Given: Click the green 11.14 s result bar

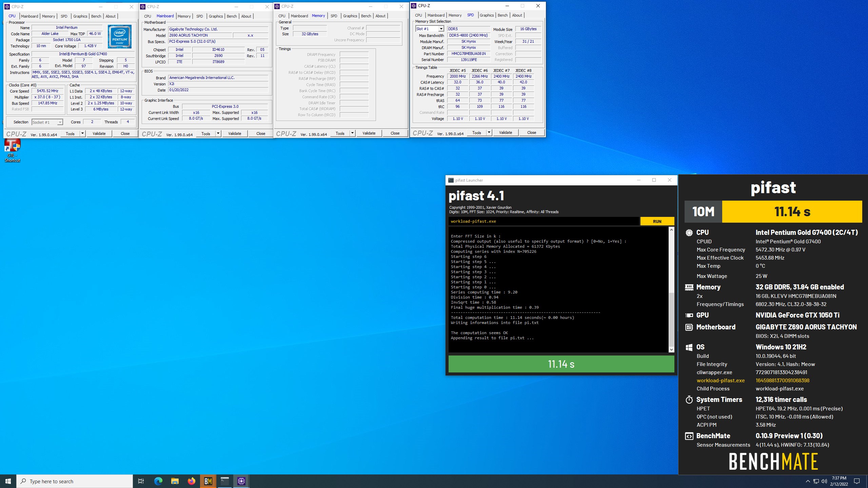Looking at the screenshot, I should pyautogui.click(x=561, y=364).
